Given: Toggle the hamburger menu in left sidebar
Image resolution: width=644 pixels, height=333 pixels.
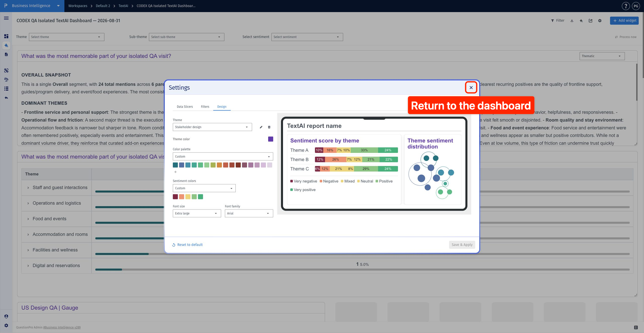Looking at the screenshot, I should [6, 18].
